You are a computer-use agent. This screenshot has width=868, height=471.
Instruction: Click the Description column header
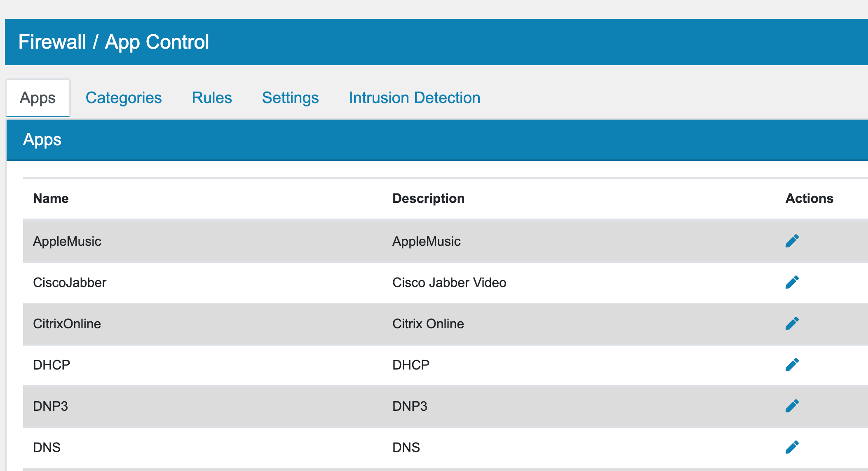point(429,198)
